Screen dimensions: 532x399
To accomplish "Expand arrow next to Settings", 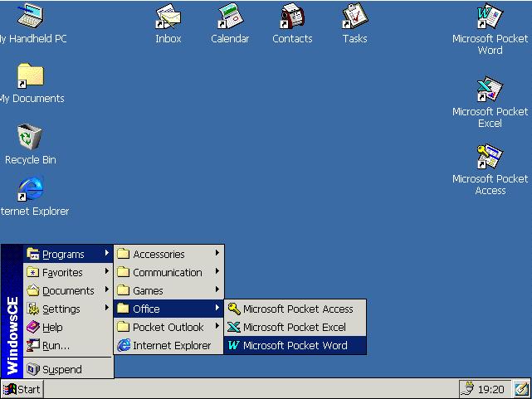I will [x=106, y=308].
